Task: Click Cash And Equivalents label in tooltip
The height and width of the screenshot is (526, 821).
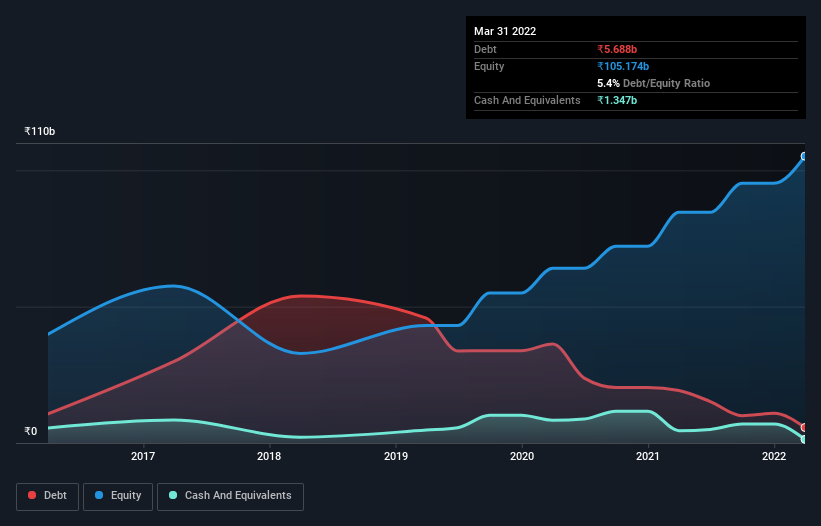Action: pos(527,100)
